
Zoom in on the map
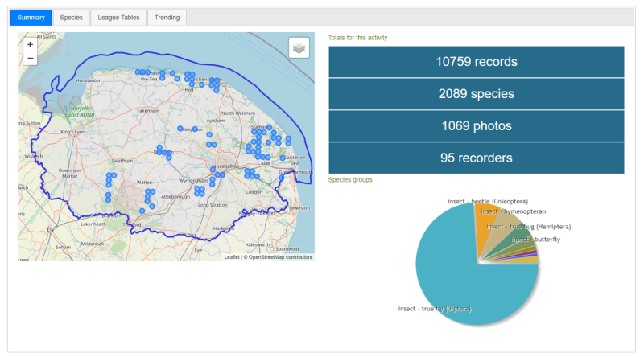(x=30, y=45)
